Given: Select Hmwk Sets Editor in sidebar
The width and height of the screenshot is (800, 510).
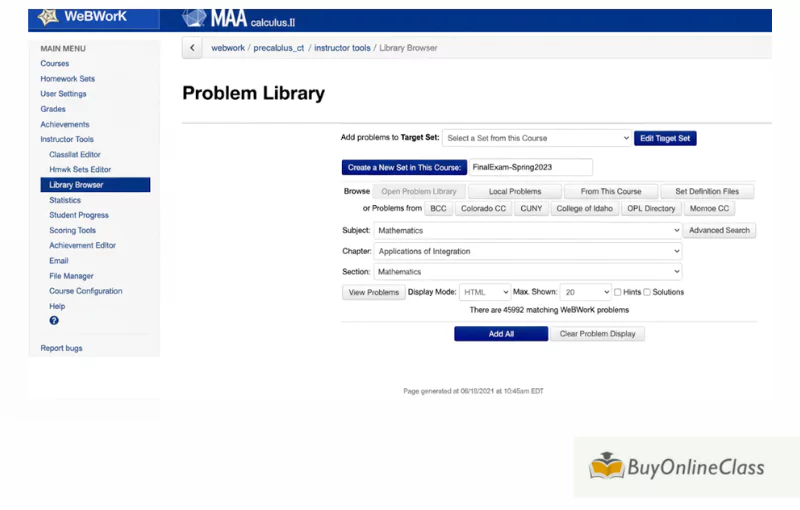Looking at the screenshot, I should 80,170.
